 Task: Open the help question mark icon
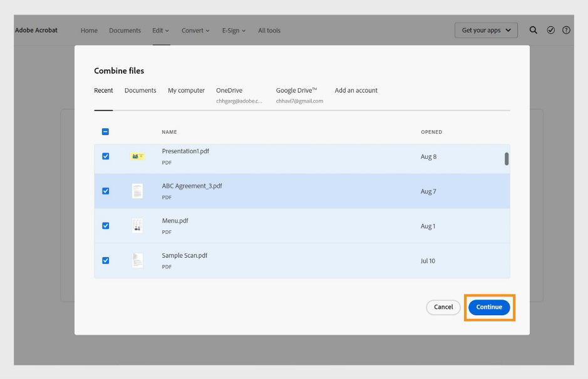(x=566, y=30)
